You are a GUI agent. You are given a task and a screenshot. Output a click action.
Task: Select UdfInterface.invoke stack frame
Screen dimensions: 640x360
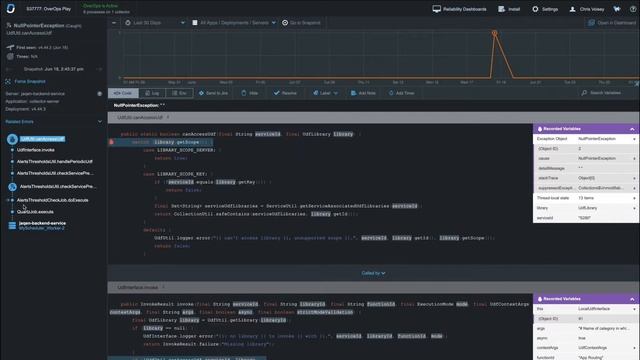pyautogui.click(x=36, y=150)
